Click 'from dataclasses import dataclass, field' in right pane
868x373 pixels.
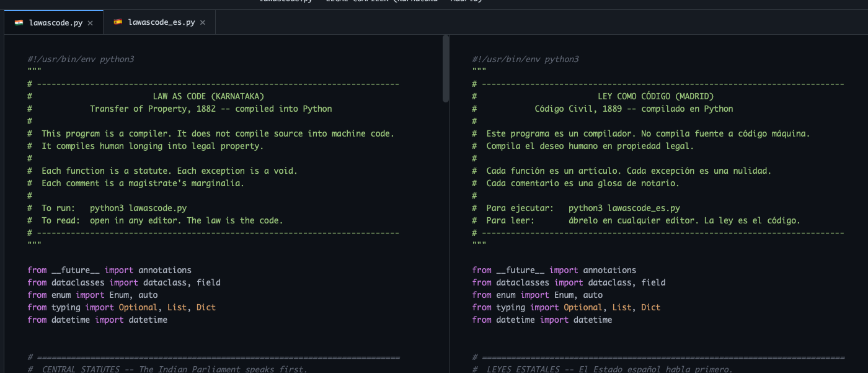[x=569, y=282]
